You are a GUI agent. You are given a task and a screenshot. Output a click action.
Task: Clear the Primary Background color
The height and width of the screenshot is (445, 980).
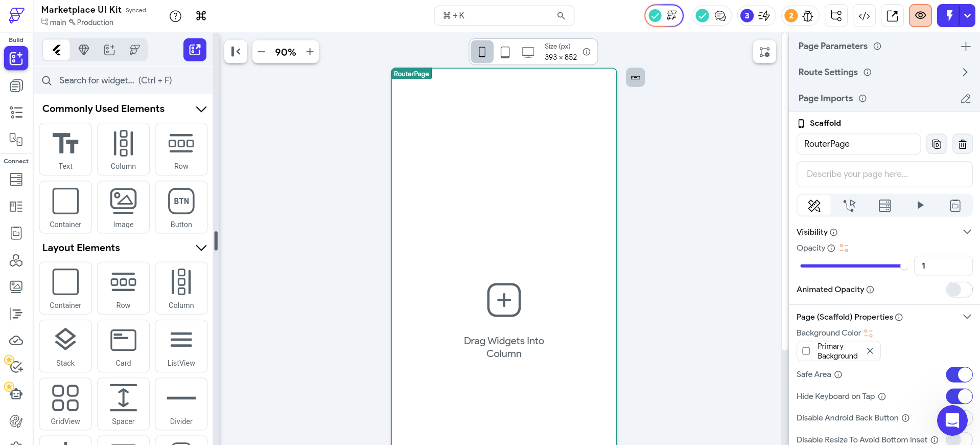tap(870, 351)
